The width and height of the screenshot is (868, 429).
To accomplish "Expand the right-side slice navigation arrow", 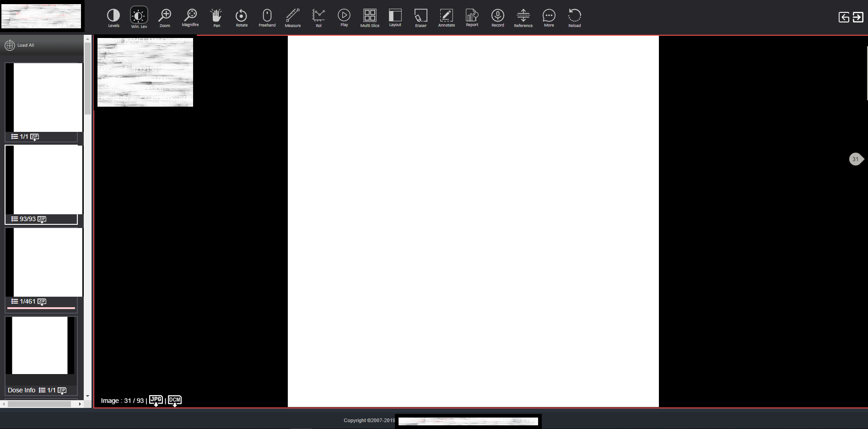I will click(856, 159).
